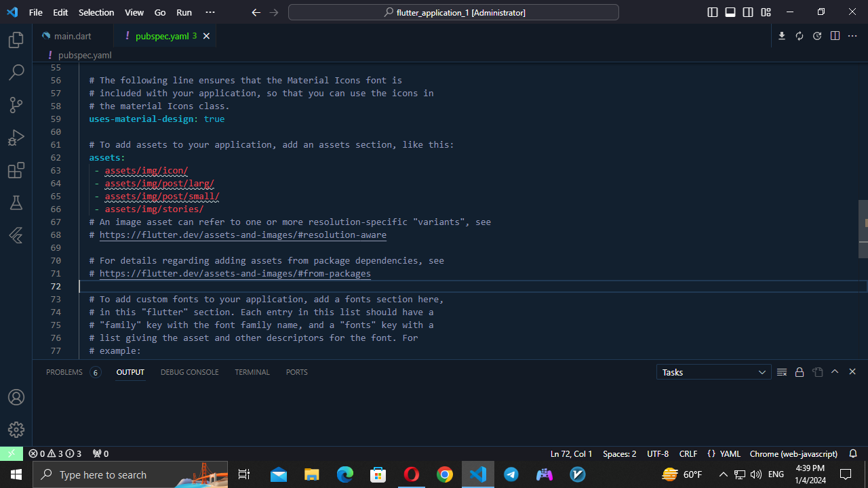Click the assets/img/stories/ line text
This screenshot has height=488, width=868.
click(x=154, y=209)
